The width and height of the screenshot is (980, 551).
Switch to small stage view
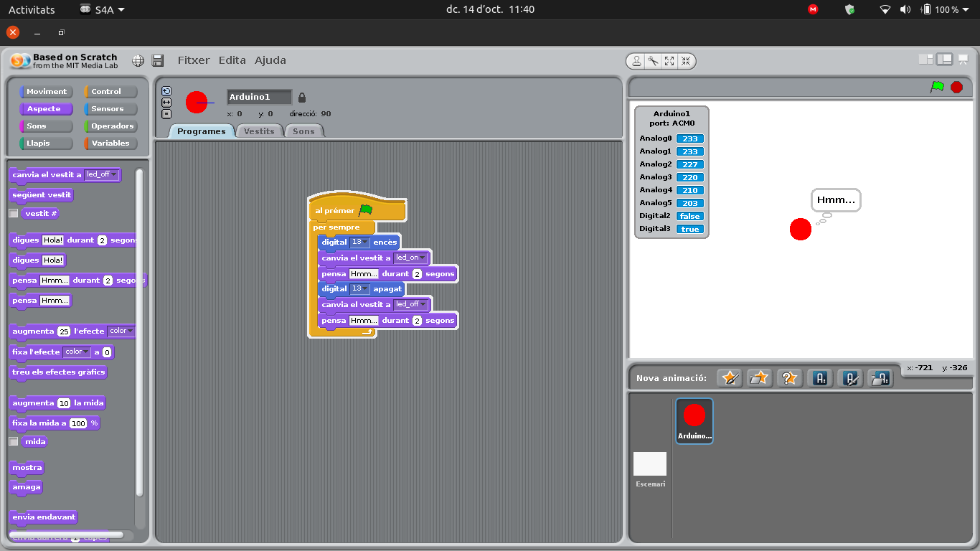click(x=926, y=60)
